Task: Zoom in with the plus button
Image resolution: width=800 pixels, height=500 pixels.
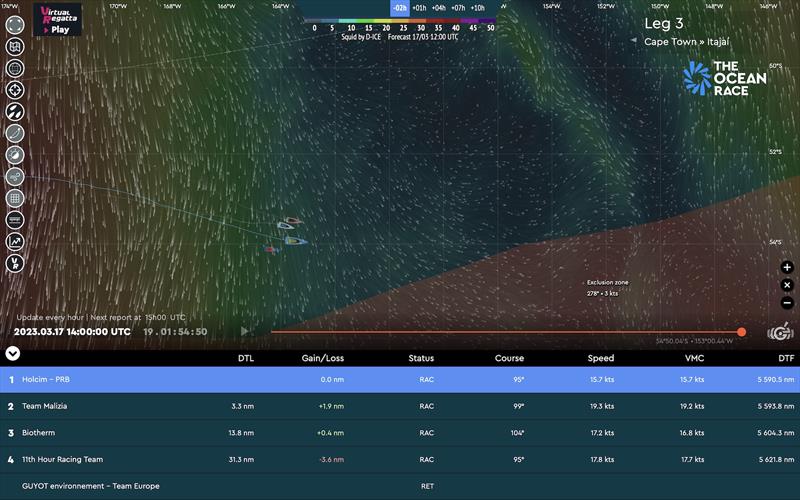Action: 787,267
